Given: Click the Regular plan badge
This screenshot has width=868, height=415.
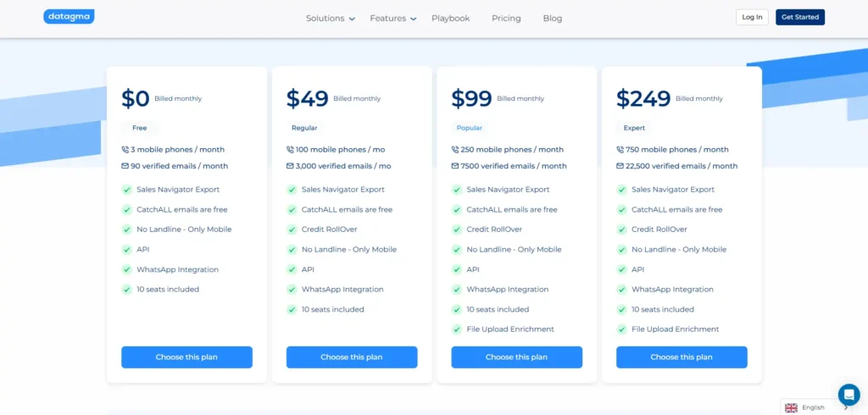Looking at the screenshot, I should 304,128.
